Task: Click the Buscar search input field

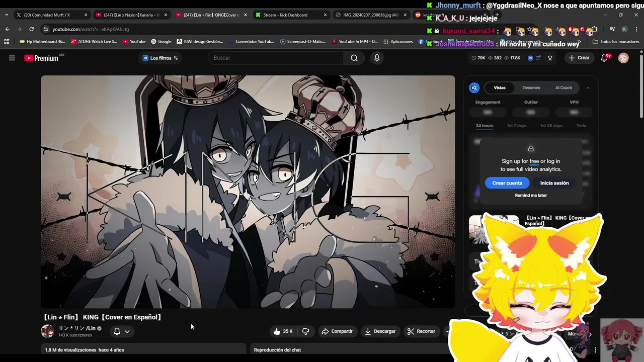Action: (276, 58)
